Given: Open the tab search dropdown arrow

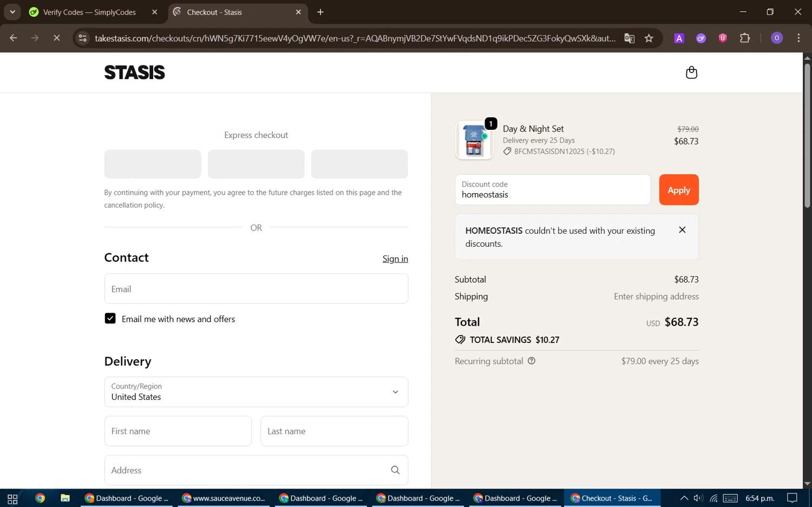Looking at the screenshot, I should pos(12,12).
